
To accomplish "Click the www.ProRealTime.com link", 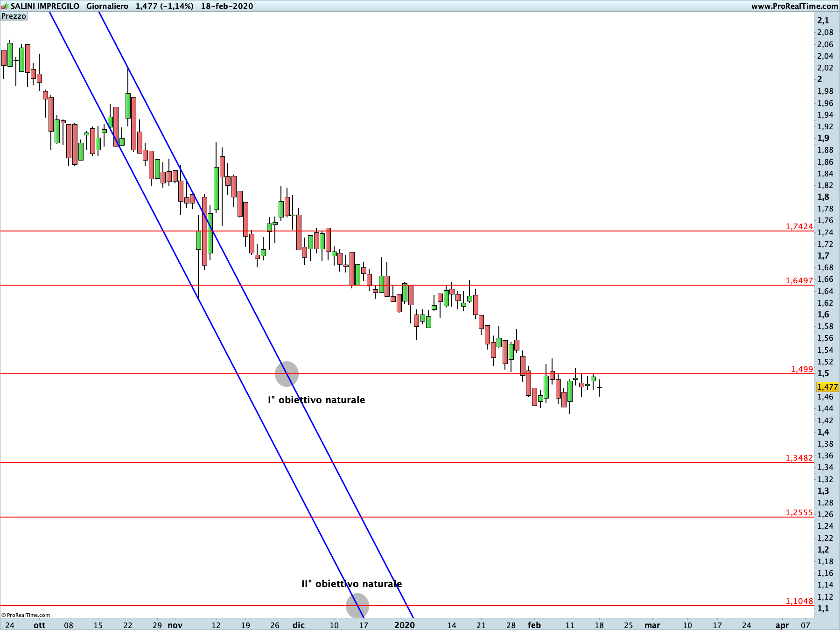I will pyautogui.click(x=794, y=6).
